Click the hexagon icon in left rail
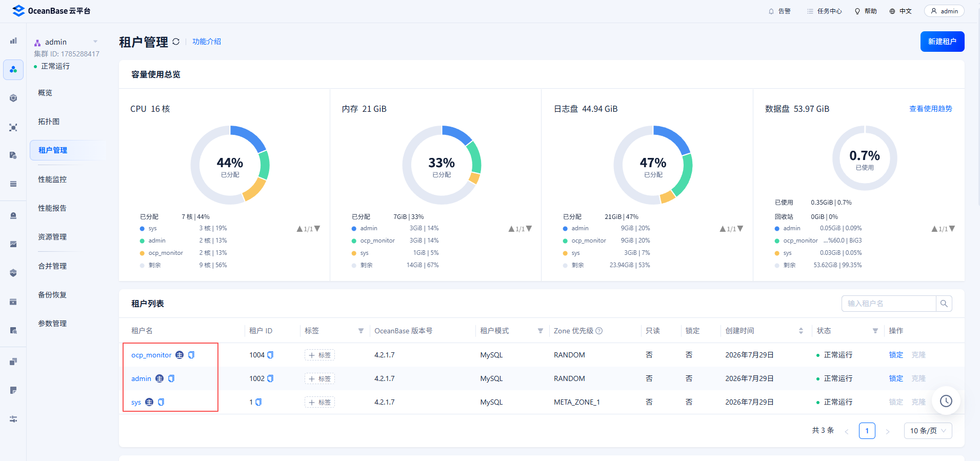This screenshot has height=461, width=980. click(x=13, y=98)
